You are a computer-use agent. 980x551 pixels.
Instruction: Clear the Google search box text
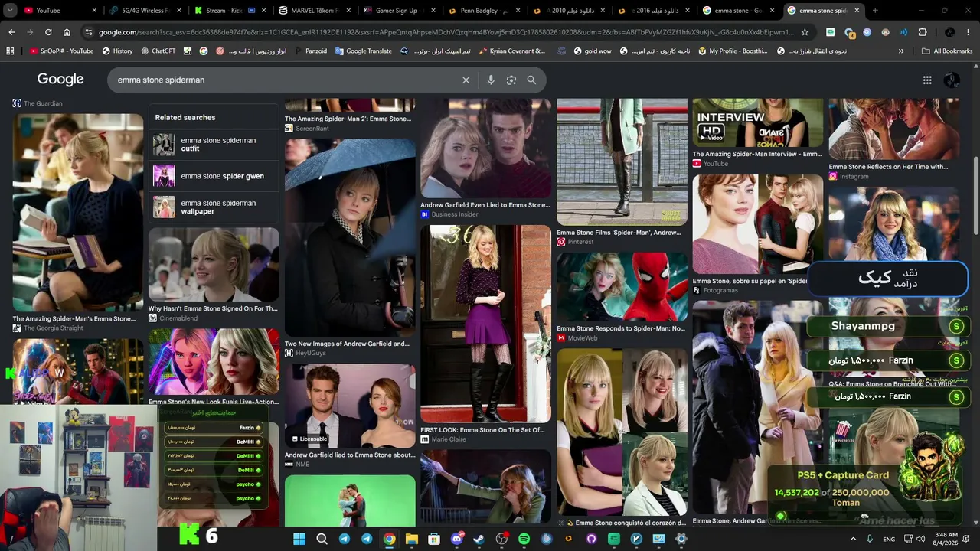click(x=465, y=80)
